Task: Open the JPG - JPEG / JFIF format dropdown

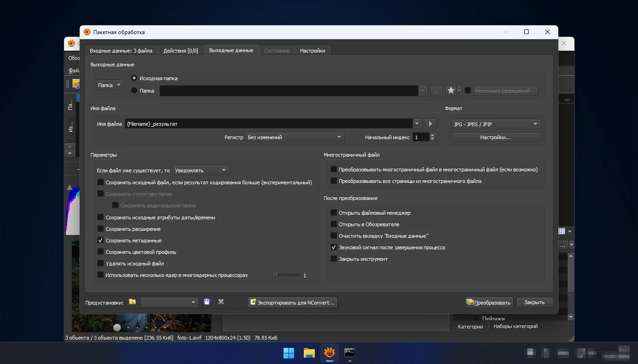Action: point(496,124)
